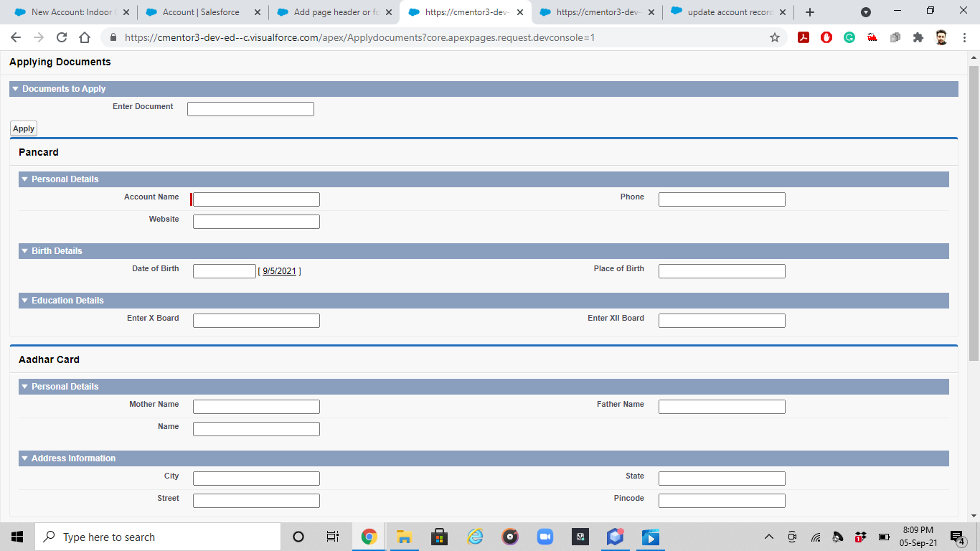The image size is (980, 551).
Task: Close the Account | Salesforce tab
Action: point(258,12)
